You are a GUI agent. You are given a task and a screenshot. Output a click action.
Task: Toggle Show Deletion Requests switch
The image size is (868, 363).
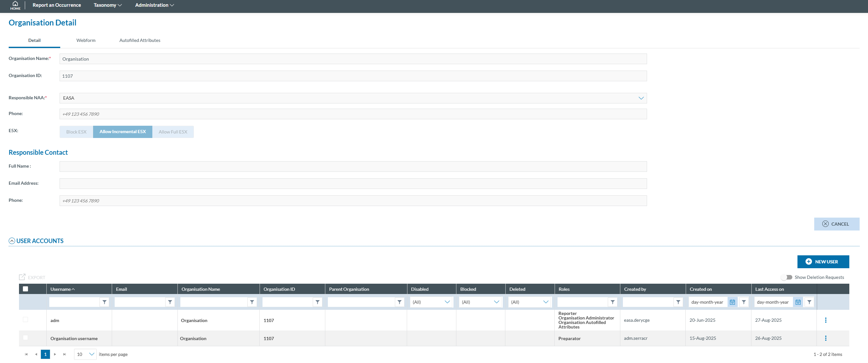pyautogui.click(x=787, y=277)
